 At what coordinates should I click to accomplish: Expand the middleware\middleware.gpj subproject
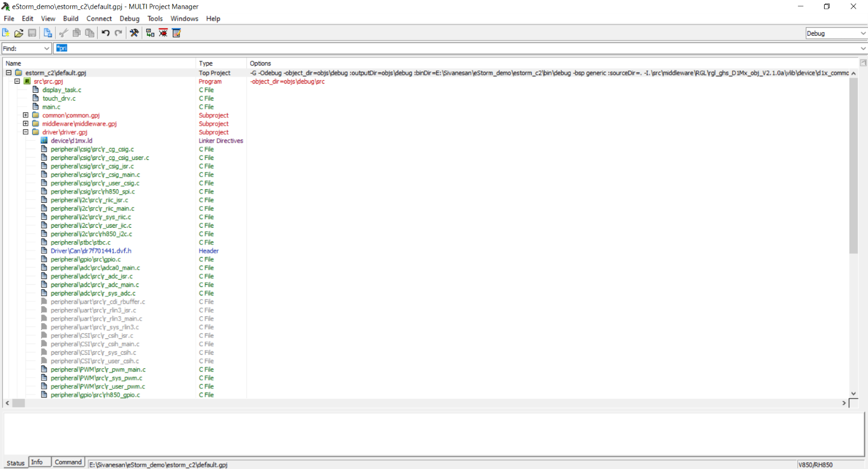(x=25, y=124)
